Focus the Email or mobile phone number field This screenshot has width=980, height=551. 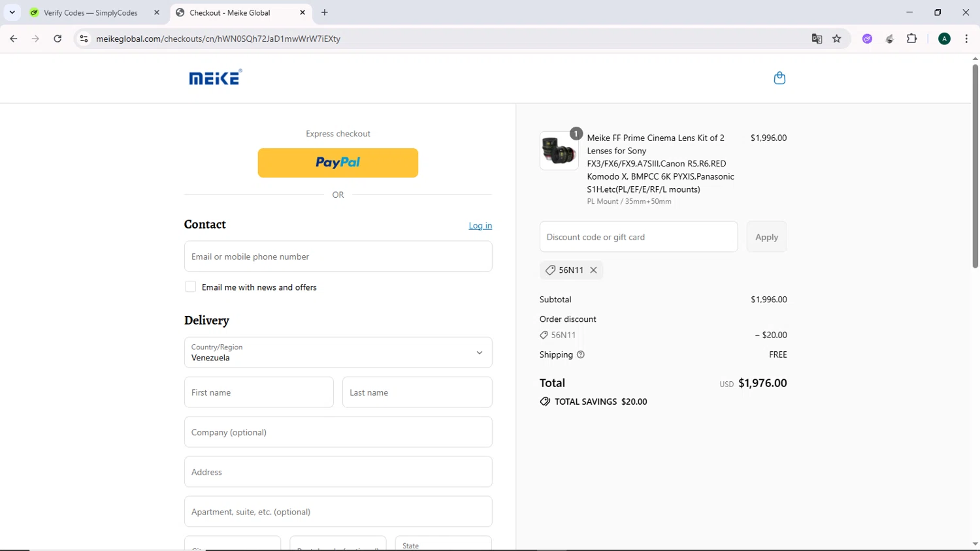tap(338, 257)
